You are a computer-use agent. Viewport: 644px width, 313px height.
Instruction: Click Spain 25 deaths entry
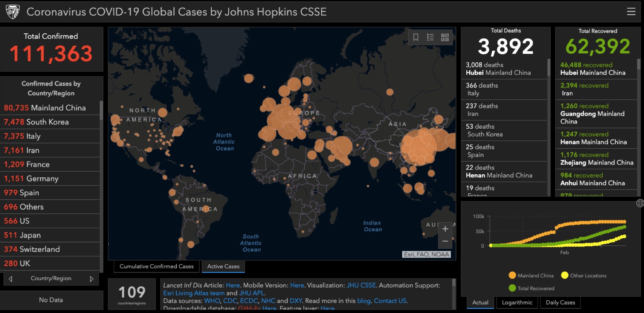[x=504, y=151]
